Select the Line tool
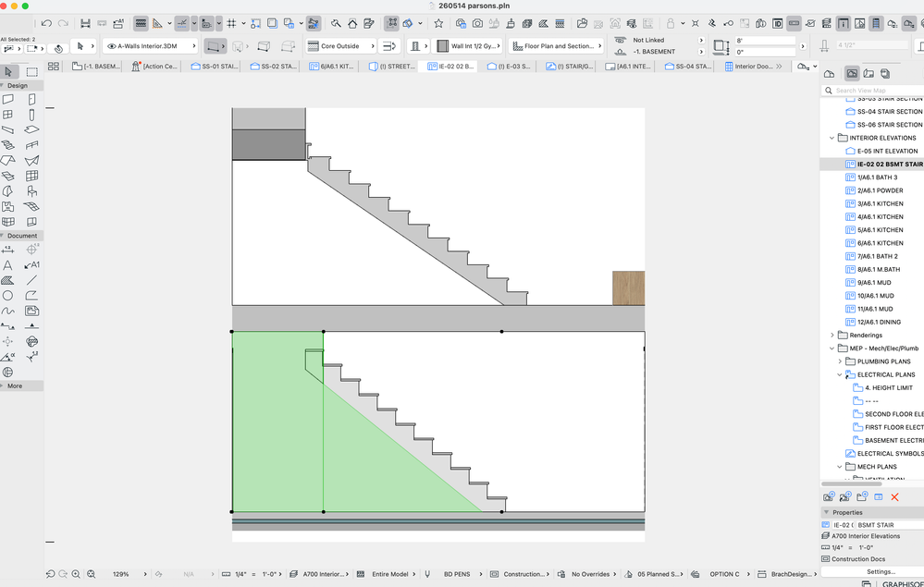 tap(31, 280)
